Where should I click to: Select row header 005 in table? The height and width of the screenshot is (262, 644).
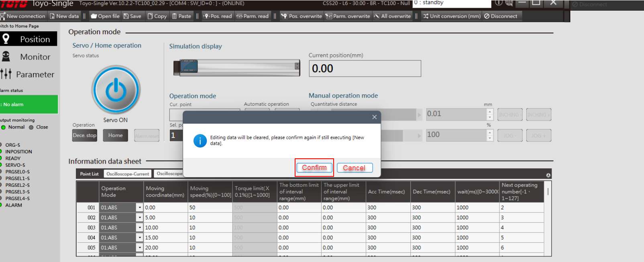(x=88, y=248)
